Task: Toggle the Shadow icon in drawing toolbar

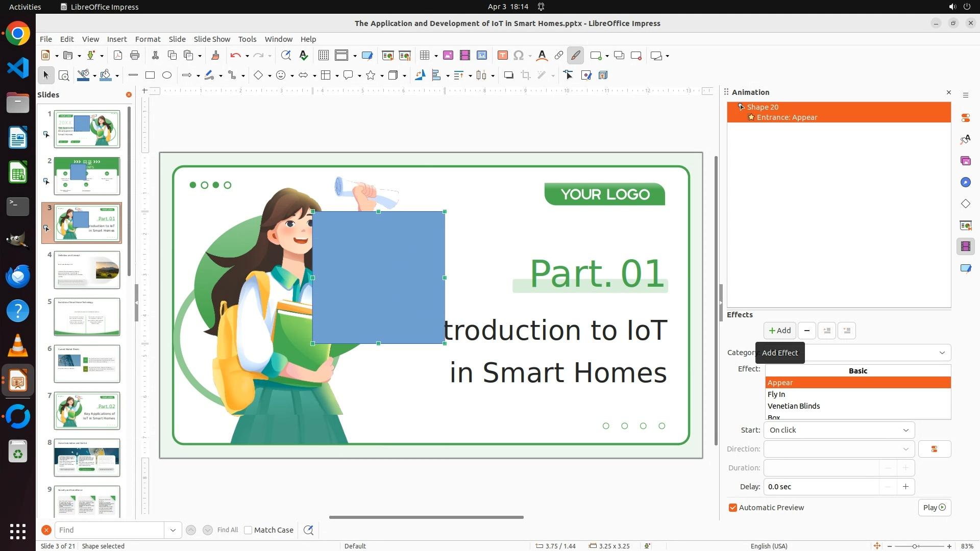Action: (508, 75)
